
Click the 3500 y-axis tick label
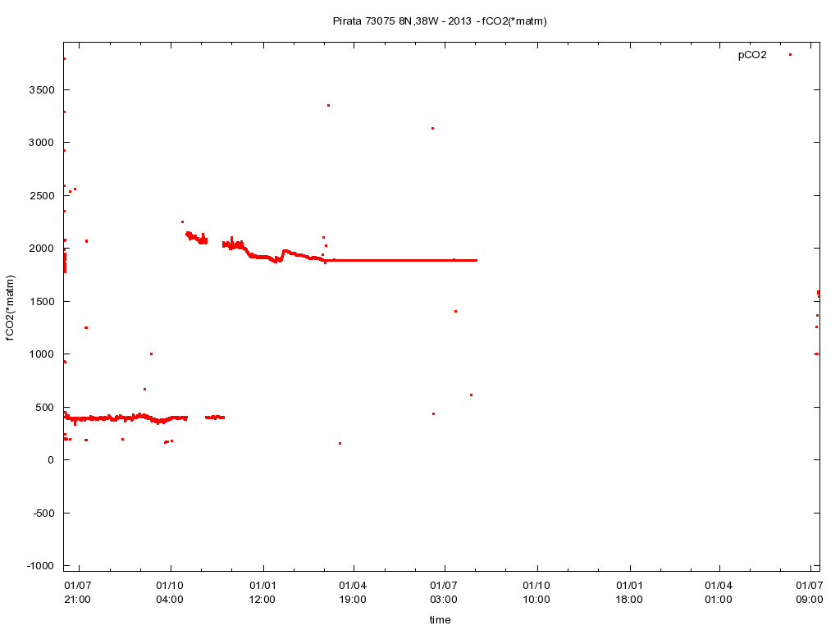[39, 89]
